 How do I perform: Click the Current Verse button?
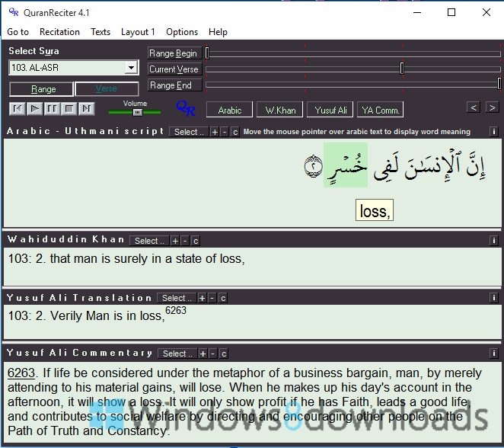point(174,69)
